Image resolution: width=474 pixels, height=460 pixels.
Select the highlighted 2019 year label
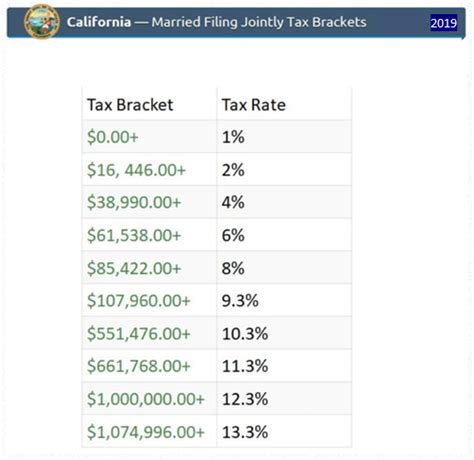(443, 23)
